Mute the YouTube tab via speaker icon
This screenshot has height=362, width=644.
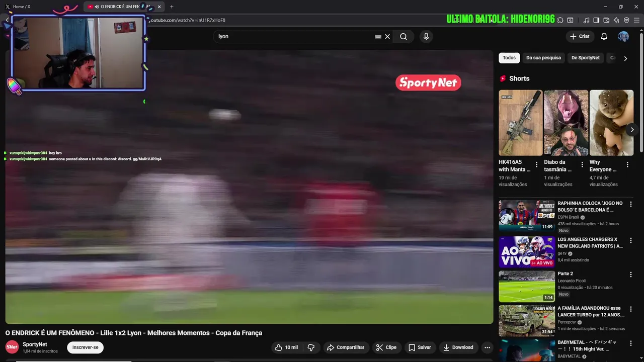point(97,7)
